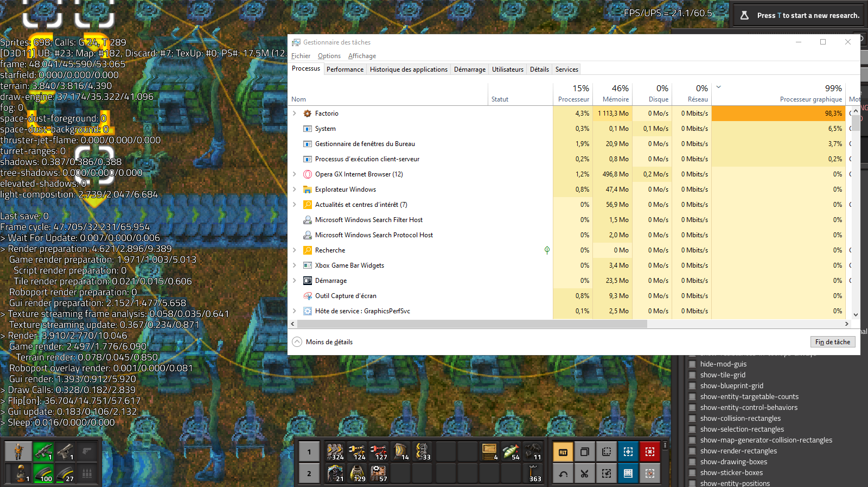Screen dimensions: 868x487
Task: Expand Actualités et centres d'intérêt row
Action: 295,205
